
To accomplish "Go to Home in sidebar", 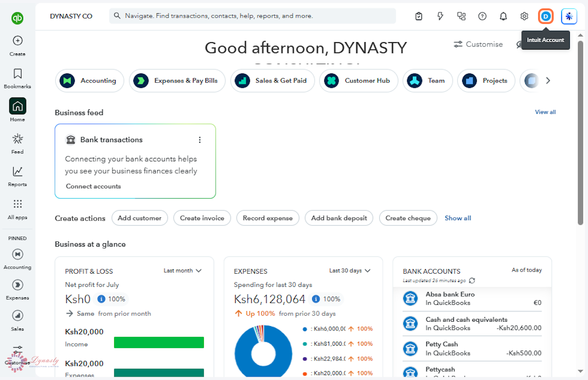I will [x=18, y=106].
